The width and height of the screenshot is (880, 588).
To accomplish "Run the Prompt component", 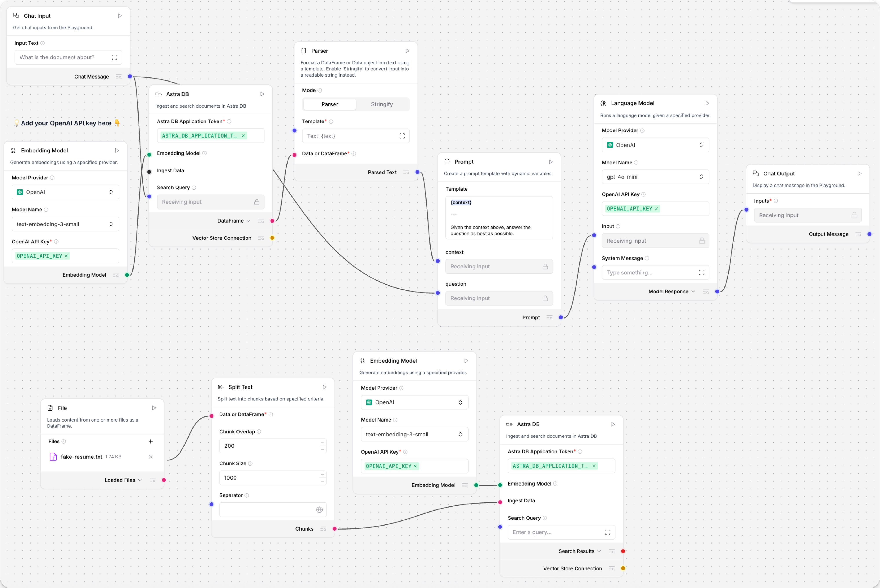I will (551, 162).
